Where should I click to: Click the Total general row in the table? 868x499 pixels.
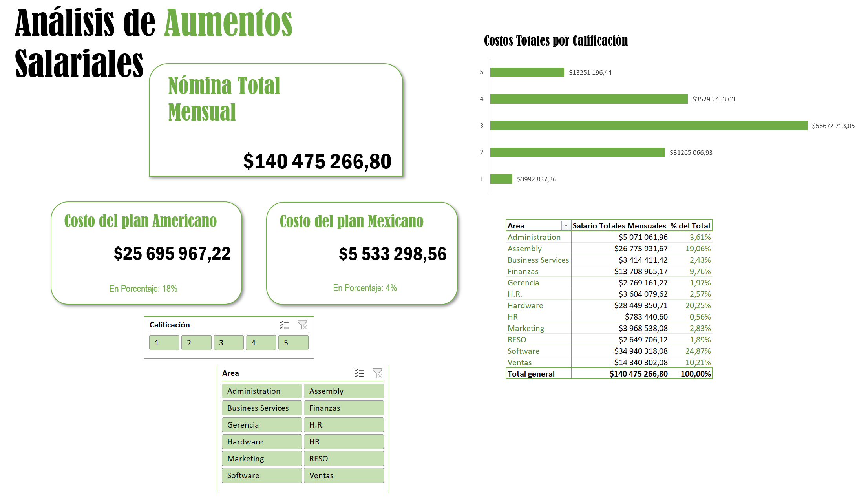tap(609, 373)
